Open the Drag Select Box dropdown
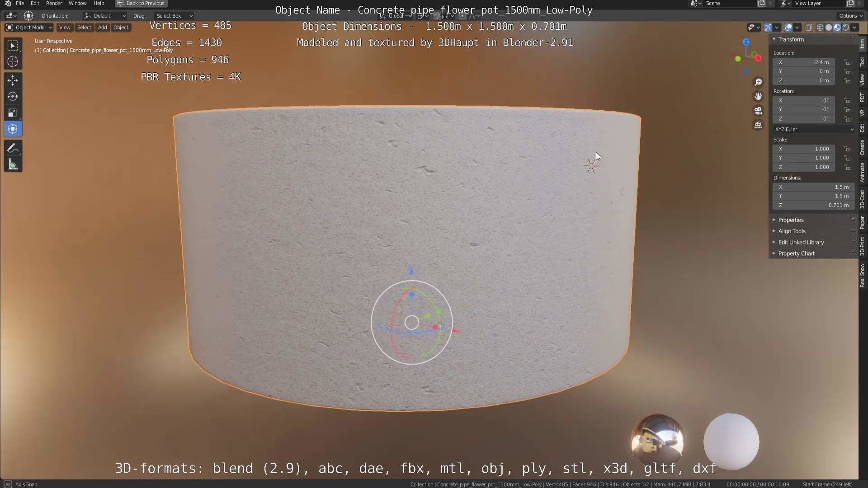The height and width of the screenshot is (488, 868). pos(174,16)
